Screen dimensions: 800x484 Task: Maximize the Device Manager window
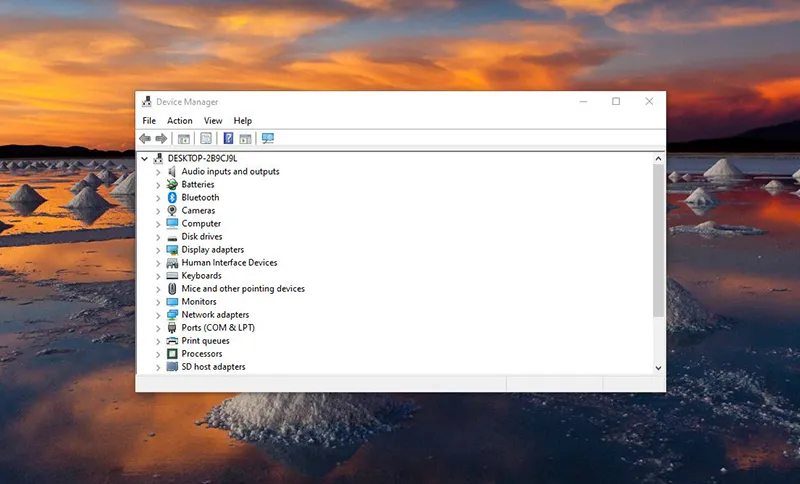616,101
